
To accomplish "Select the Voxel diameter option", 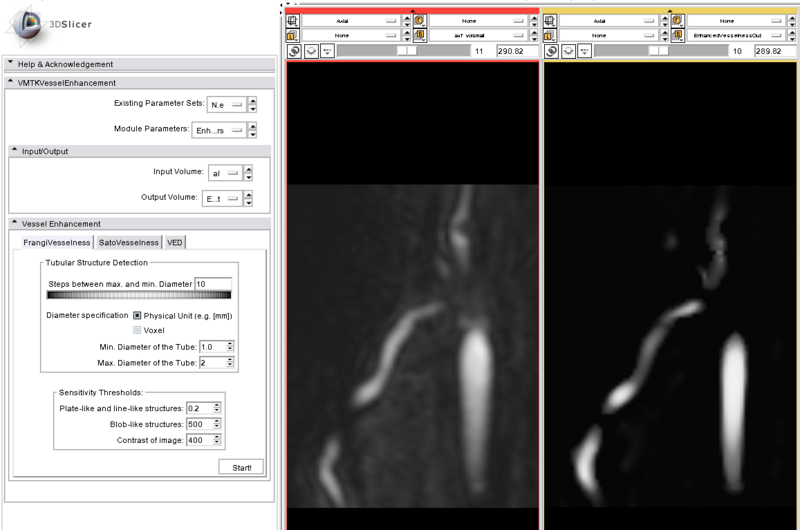I will (138, 330).
